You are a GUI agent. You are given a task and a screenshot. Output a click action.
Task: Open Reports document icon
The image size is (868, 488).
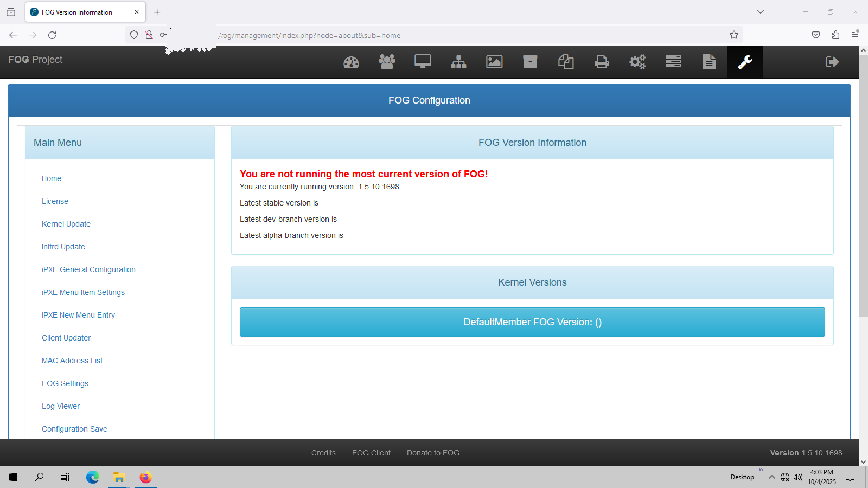point(709,62)
